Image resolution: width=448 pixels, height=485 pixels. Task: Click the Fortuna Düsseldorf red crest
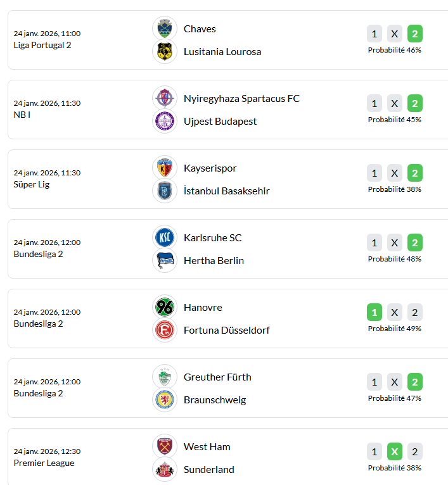click(165, 330)
